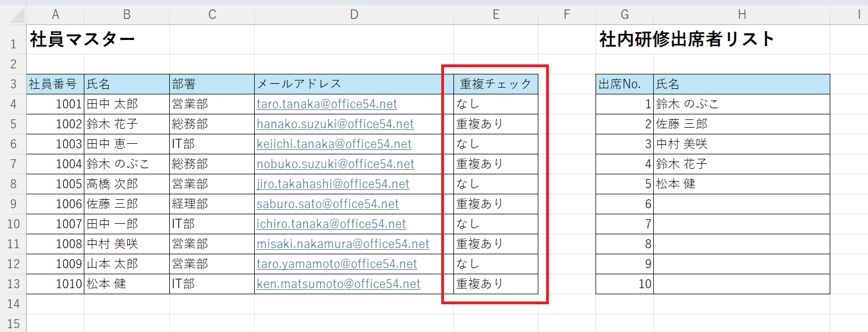Image resolution: width=868 pixels, height=332 pixels.
Task: Select the 重複チェック header cell
Action: pos(496,84)
